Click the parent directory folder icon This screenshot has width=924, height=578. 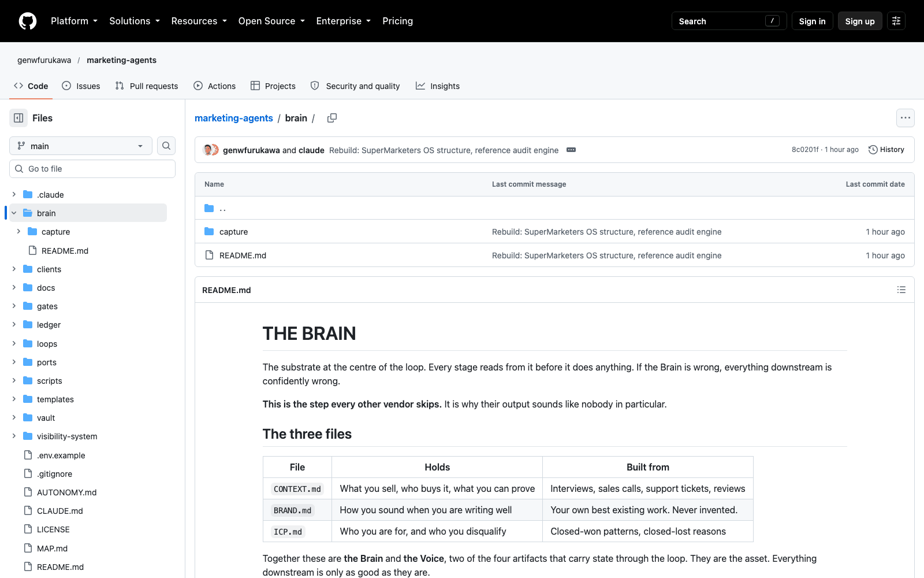[209, 208]
